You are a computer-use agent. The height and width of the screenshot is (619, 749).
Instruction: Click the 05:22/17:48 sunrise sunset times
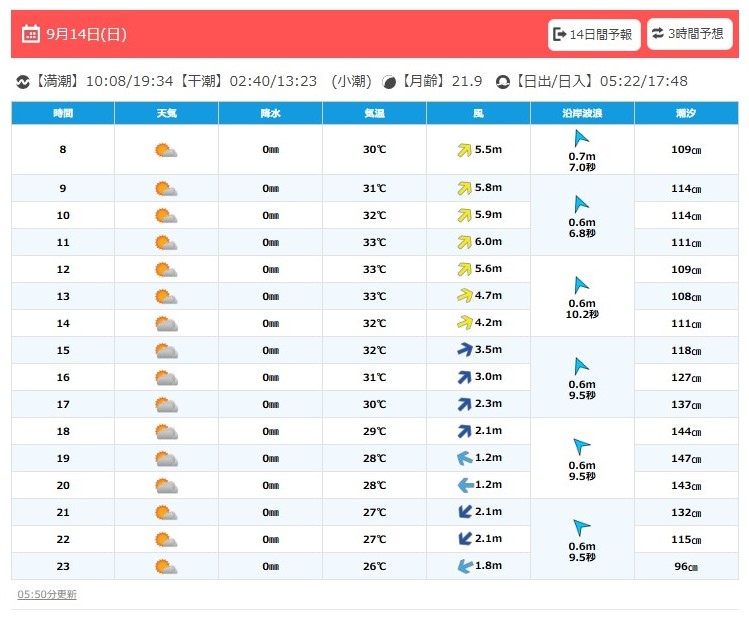click(643, 81)
